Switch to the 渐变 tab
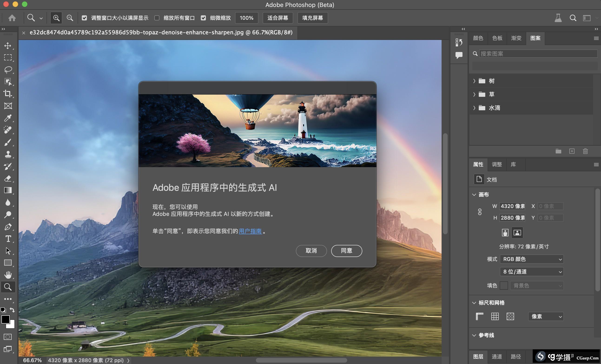The height and width of the screenshot is (364, 601). tap(516, 38)
